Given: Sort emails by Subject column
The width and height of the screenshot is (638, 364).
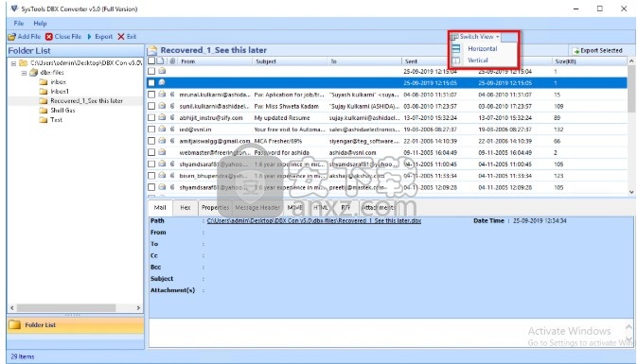Looking at the screenshot, I should point(290,61).
